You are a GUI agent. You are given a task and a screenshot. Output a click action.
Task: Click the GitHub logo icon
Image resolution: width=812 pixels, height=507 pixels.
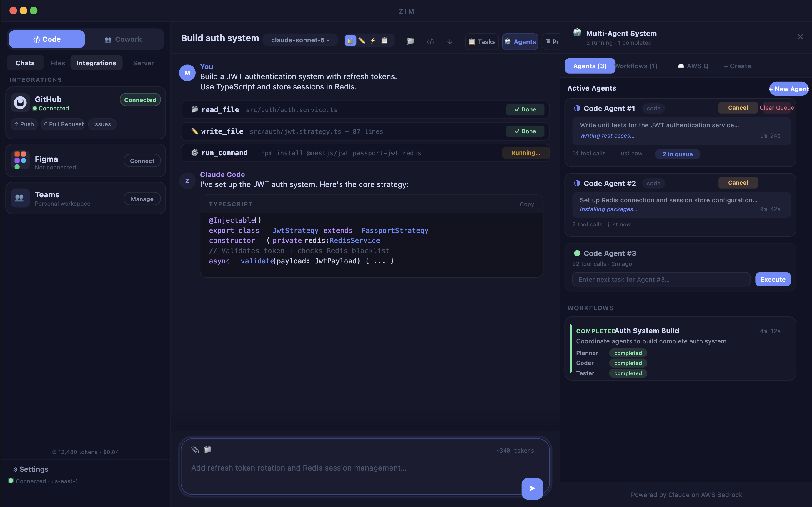(20, 103)
